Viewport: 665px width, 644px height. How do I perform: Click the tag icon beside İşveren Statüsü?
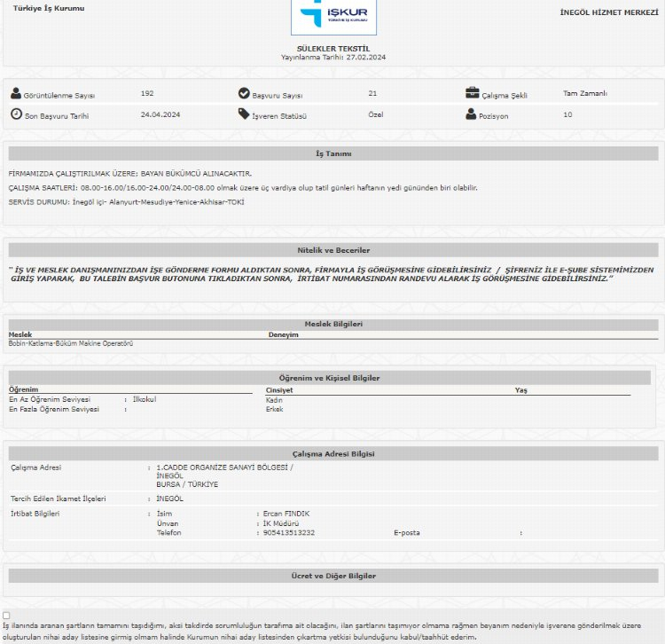244,114
